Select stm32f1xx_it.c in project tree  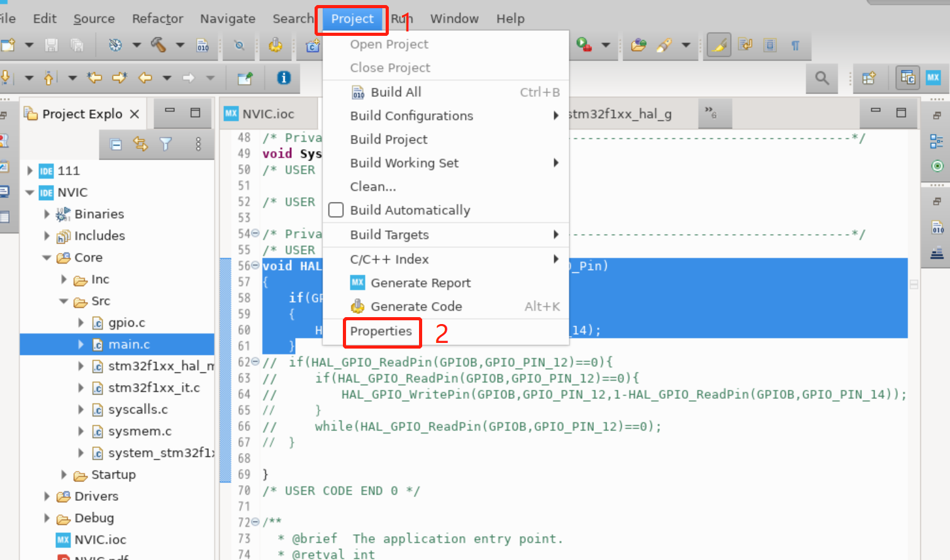[x=154, y=388]
